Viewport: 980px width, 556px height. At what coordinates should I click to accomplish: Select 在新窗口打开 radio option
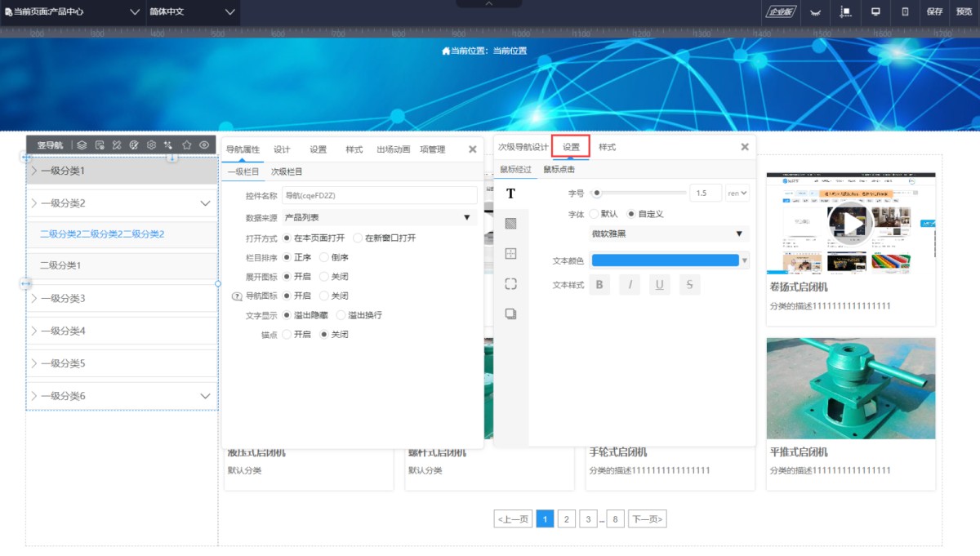coord(359,238)
